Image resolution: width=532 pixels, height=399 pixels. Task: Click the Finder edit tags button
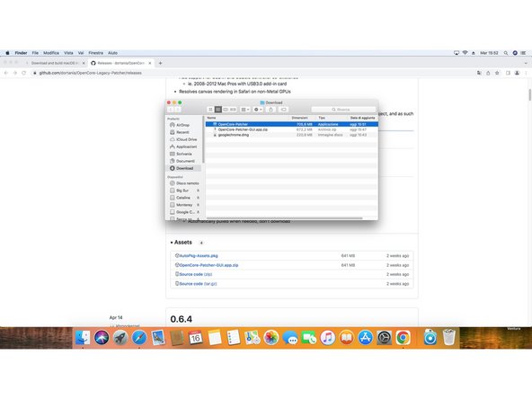284,110
